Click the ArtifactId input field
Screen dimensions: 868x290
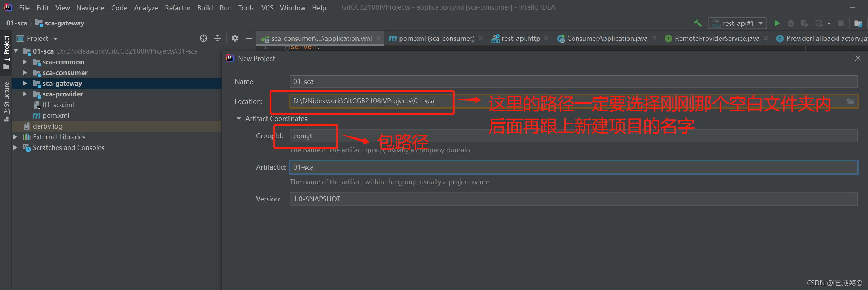(x=574, y=167)
